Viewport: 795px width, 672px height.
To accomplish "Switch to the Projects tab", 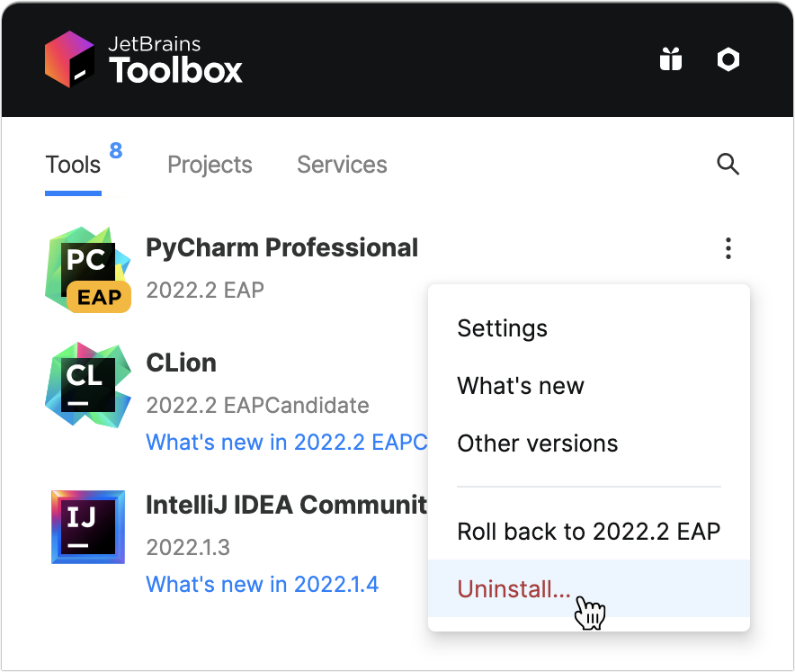I will [x=210, y=165].
